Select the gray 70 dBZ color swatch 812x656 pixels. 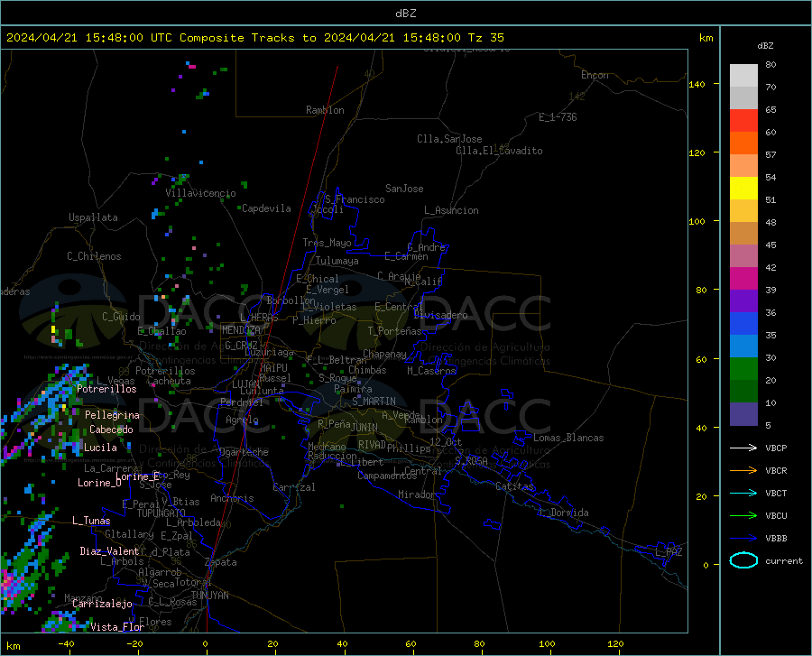pyautogui.click(x=743, y=97)
